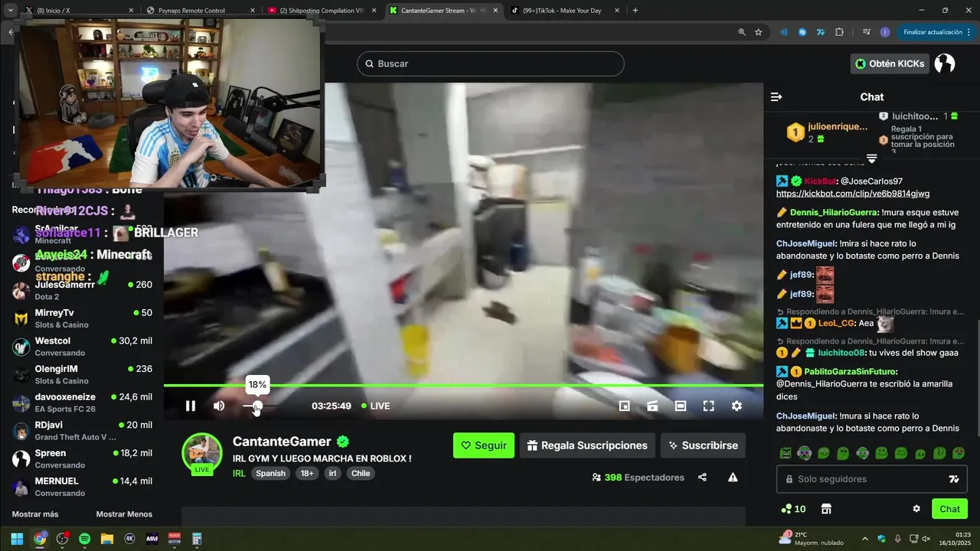Open MirreyTv channel in sidebar
Image resolution: width=980 pixels, height=551 pixels.
pos(82,318)
